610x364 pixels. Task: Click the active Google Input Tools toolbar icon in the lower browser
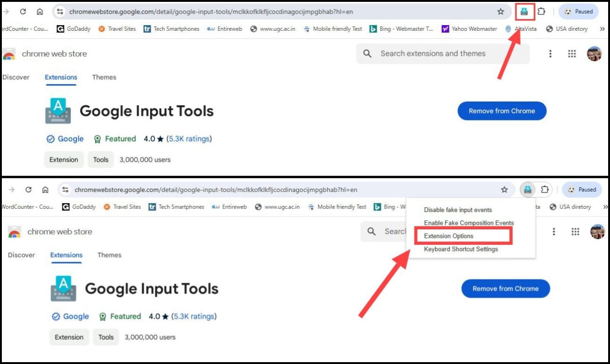tap(527, 190)
